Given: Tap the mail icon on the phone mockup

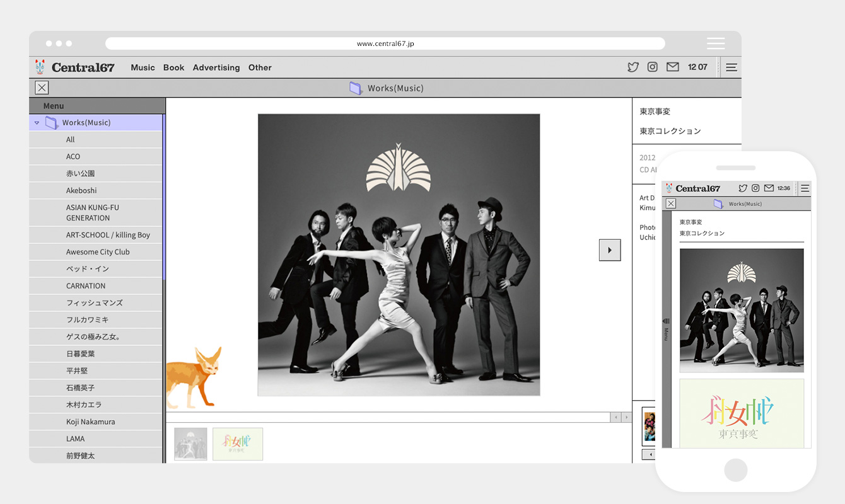Looking at the screenshot, I should point(769,188).
